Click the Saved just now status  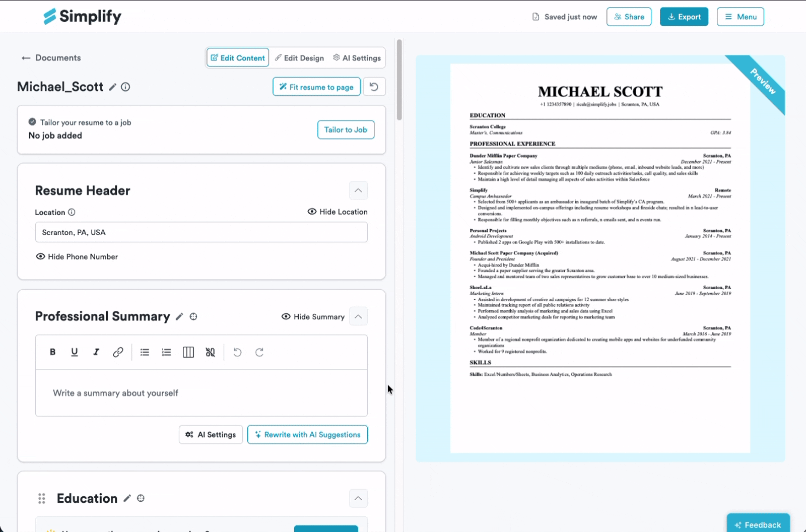[565, 17]
